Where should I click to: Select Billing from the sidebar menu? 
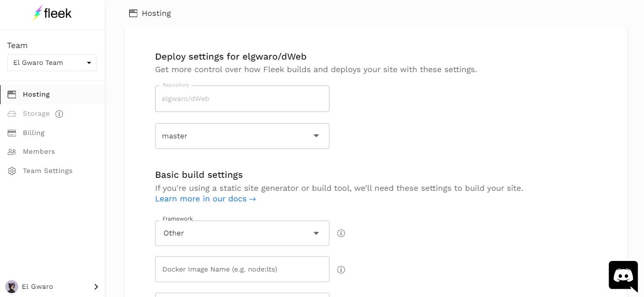pyautogui.click(x=33, y=133)
